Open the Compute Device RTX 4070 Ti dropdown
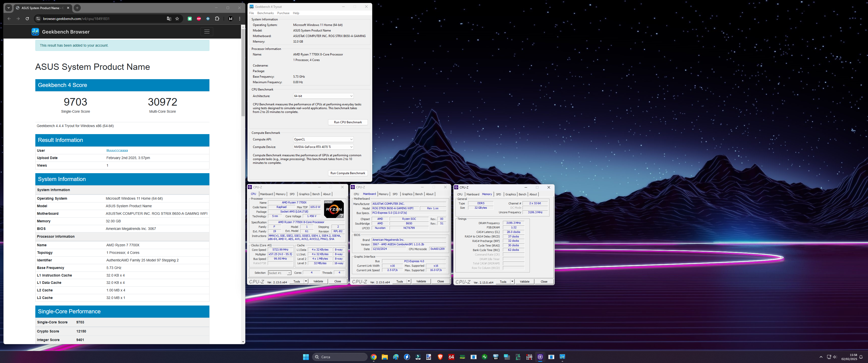The image size is (868, 363). click(323, 147)
